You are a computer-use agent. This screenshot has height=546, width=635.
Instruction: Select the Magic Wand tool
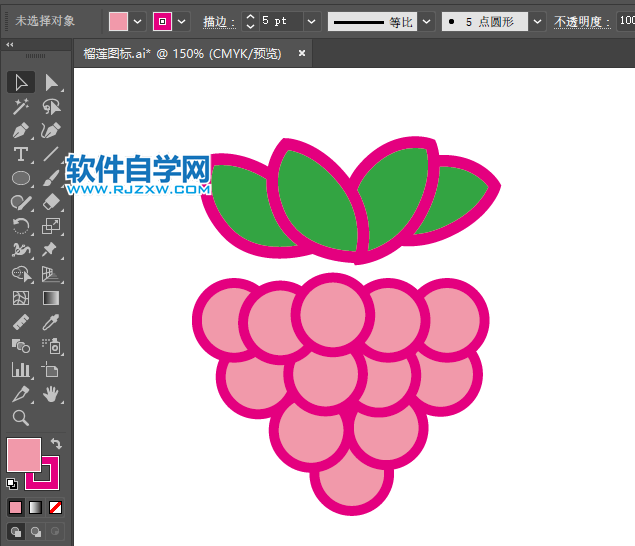[21, 107]
